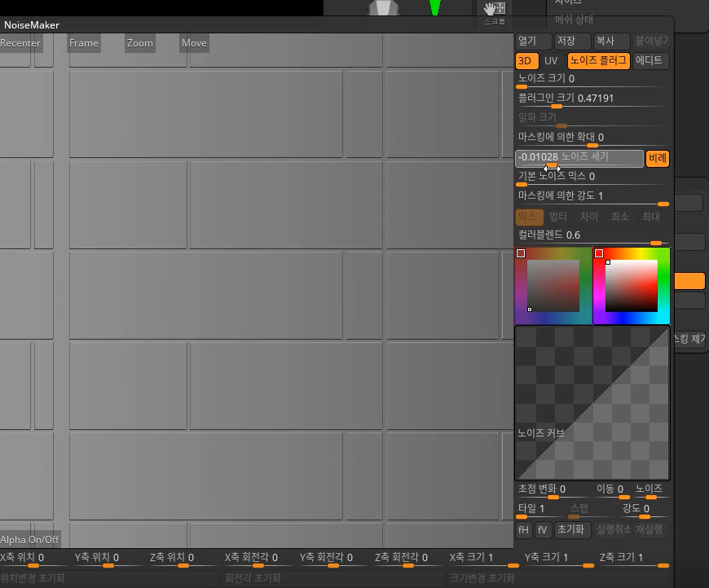This screenshot has width=709, height=588.
Task: Select the 멀티 blend mode
Action: (x=558, y=217)
